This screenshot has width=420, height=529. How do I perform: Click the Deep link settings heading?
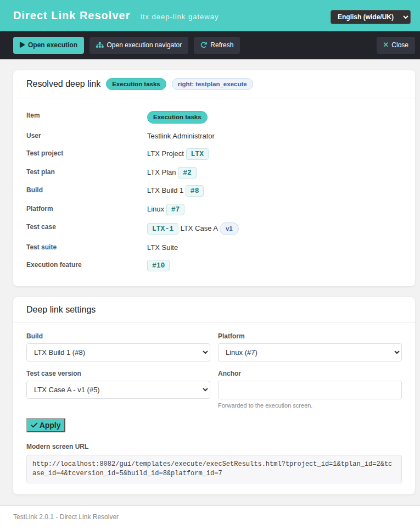click(61, 309)
